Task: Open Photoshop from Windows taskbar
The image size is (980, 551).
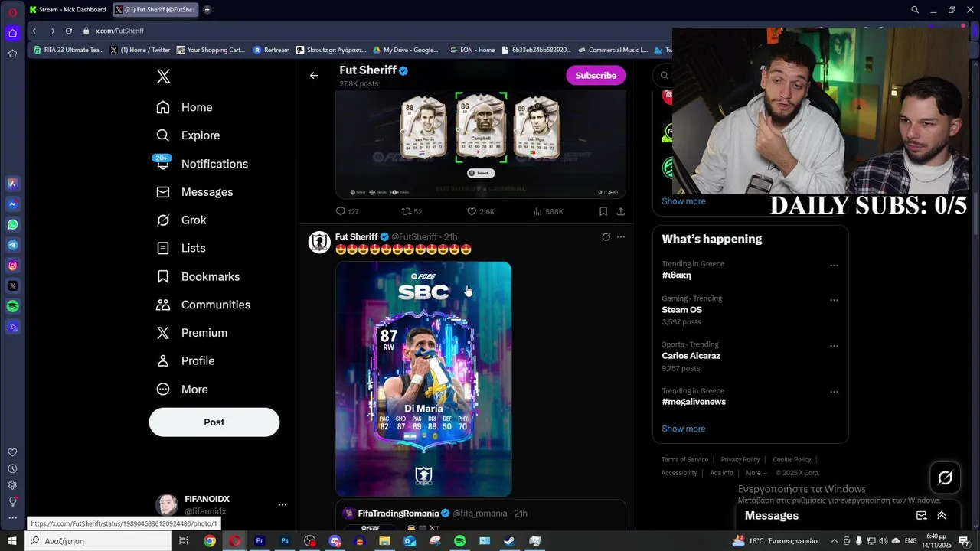Action: click(285, 541)
